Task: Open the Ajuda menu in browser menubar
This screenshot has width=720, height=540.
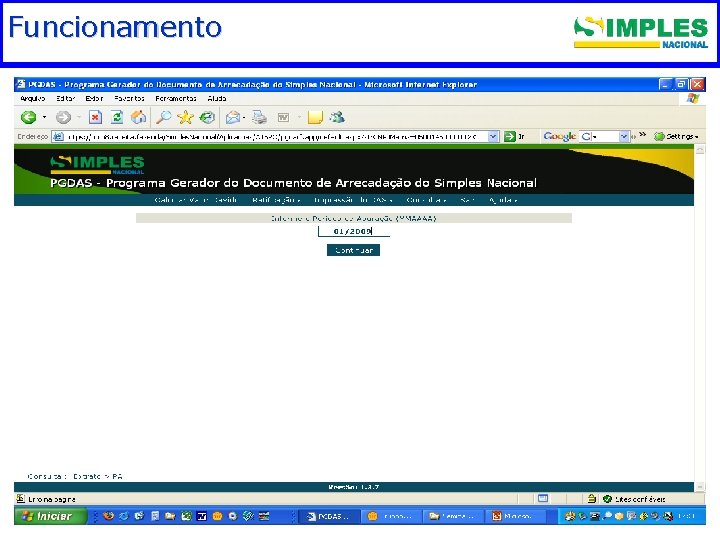Action: [x=217, y=98]
